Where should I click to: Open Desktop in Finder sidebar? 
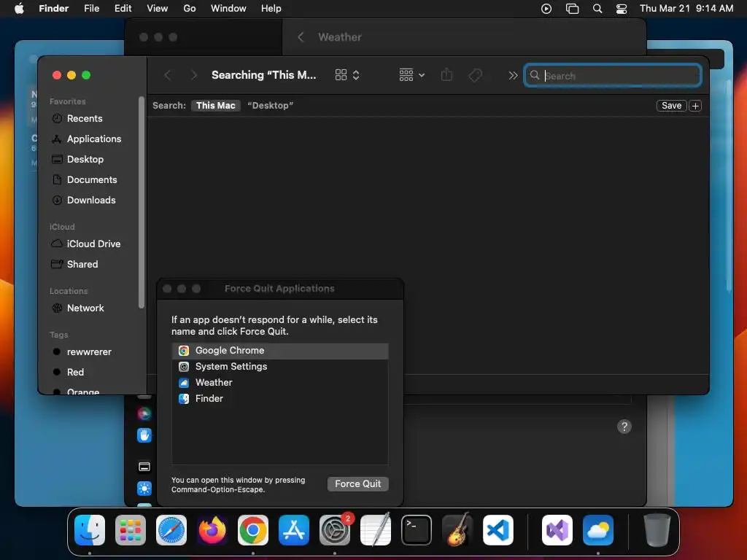(77, 159)
